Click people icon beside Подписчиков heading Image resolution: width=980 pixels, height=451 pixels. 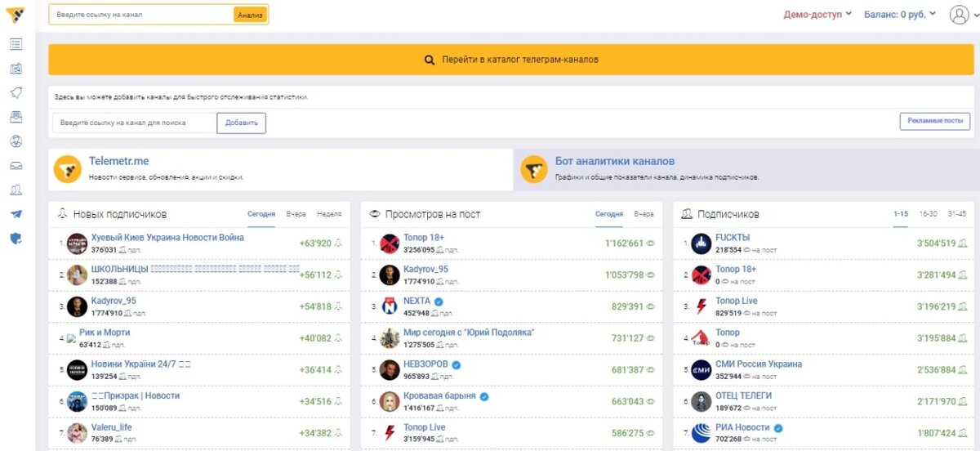(687, 214)
